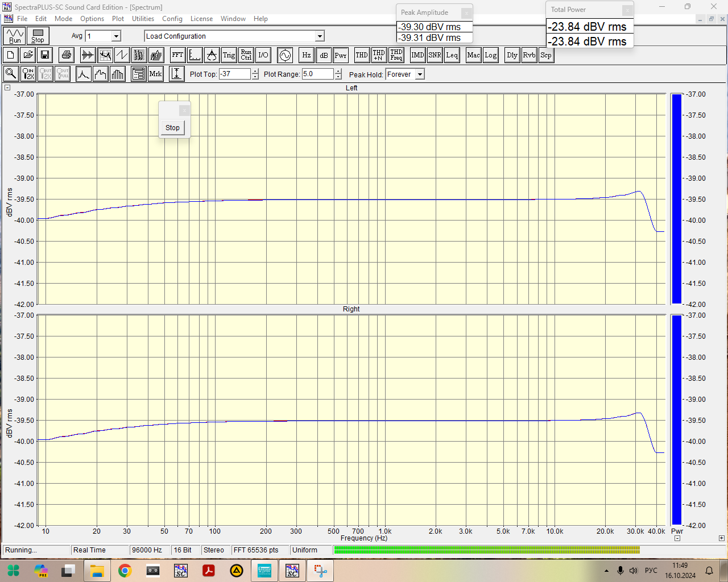
Task: Toggle the Leq utility
Action: [452, 55]
